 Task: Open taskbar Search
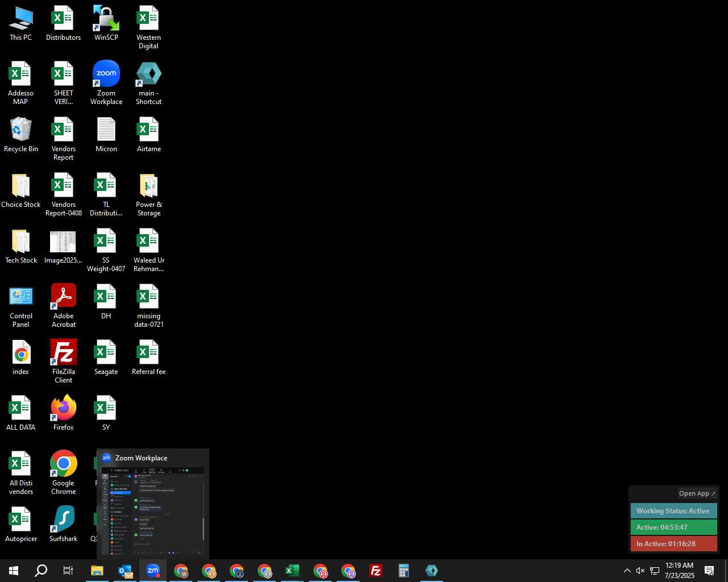point(41,571)
